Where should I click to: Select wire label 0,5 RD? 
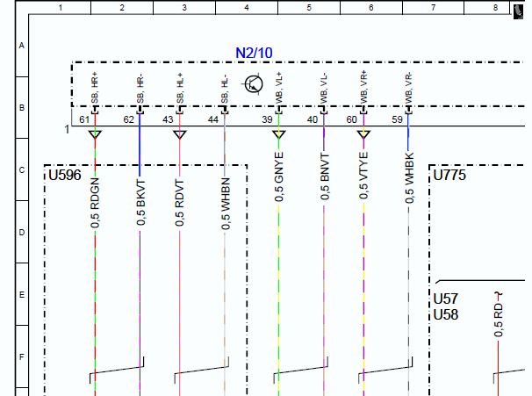click(x=498, y=320)
